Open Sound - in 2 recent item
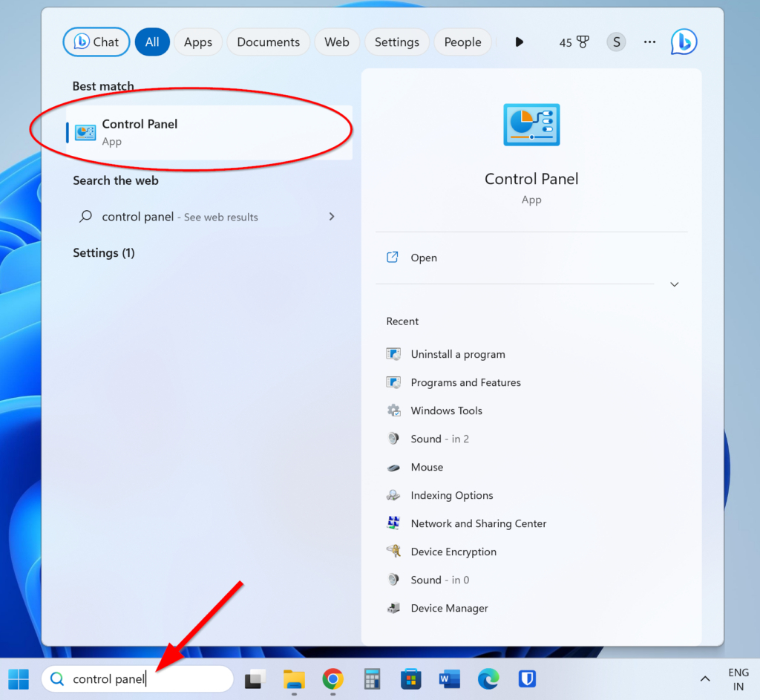This screenshot has width=760, height=700. click(531, 439)
